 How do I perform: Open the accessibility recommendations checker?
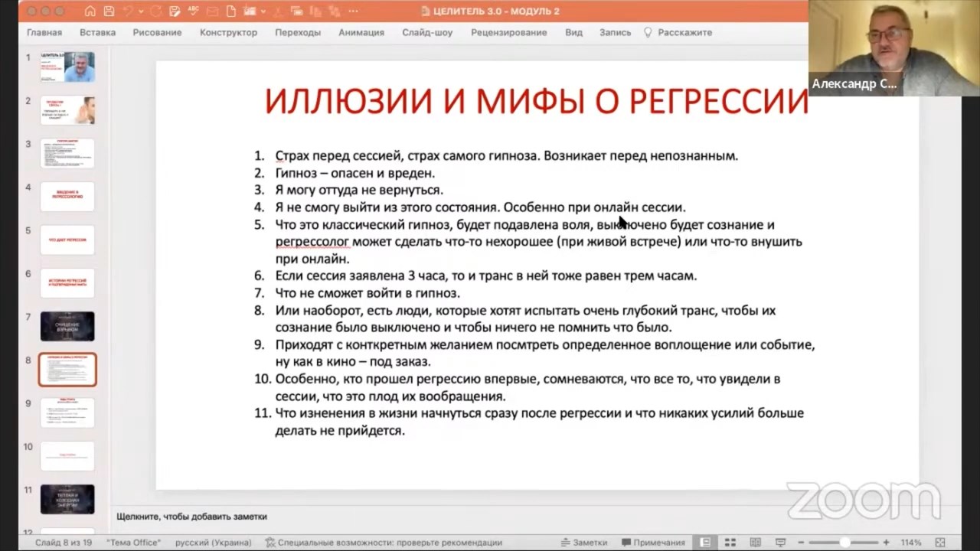coord(384,543)
